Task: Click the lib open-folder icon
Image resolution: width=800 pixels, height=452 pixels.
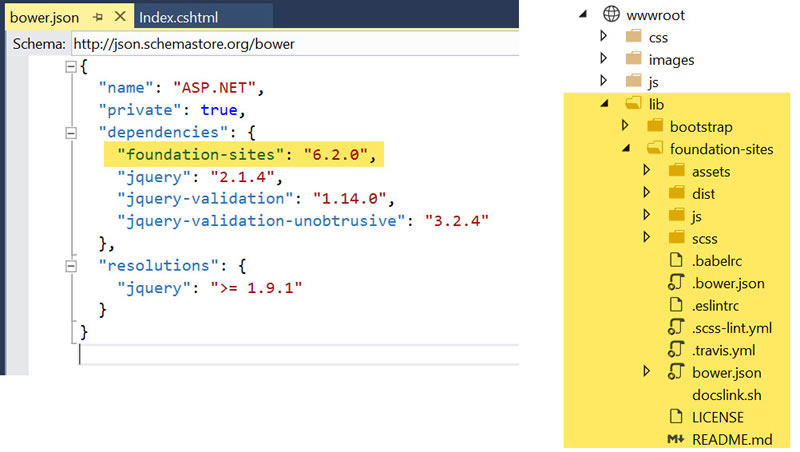Action: tap(634, 104)
